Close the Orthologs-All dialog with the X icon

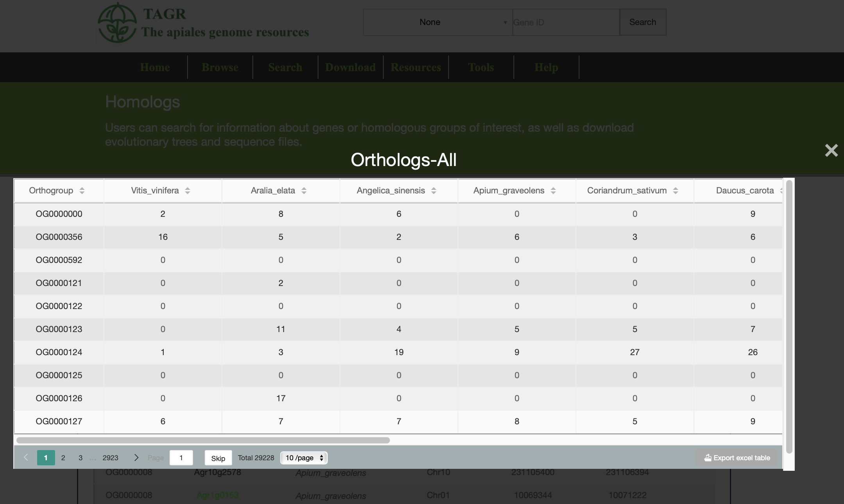point(831,150)
